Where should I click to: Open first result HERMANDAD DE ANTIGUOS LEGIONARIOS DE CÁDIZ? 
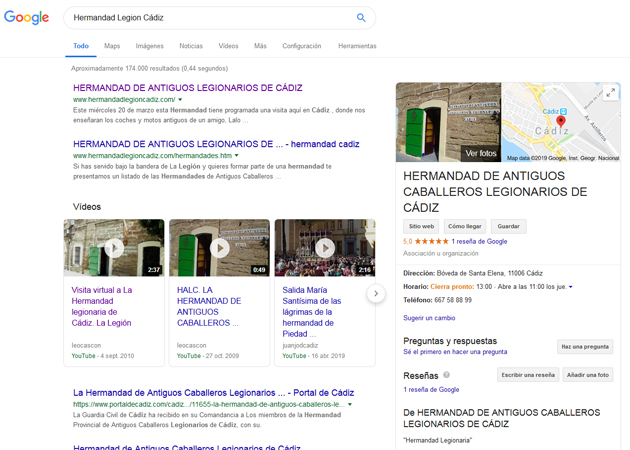pyautogui.click(x=188, y=88)
